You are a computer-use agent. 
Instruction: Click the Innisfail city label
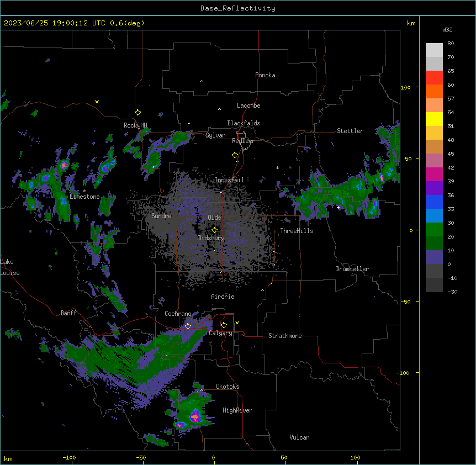(229, 180)
